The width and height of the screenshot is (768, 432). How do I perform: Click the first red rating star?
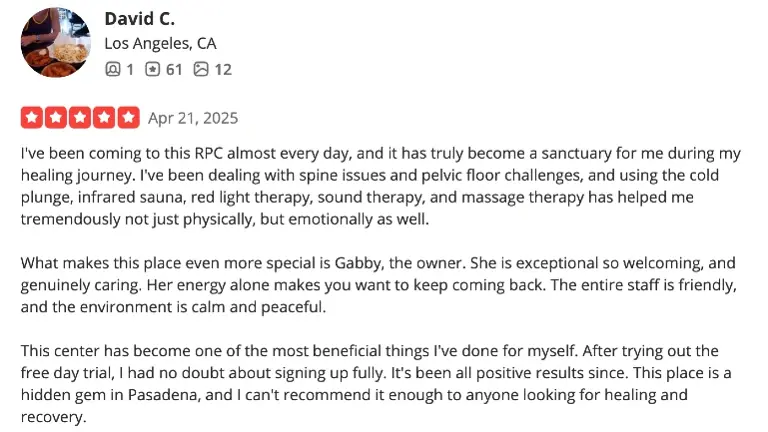(x=31, y=118)
